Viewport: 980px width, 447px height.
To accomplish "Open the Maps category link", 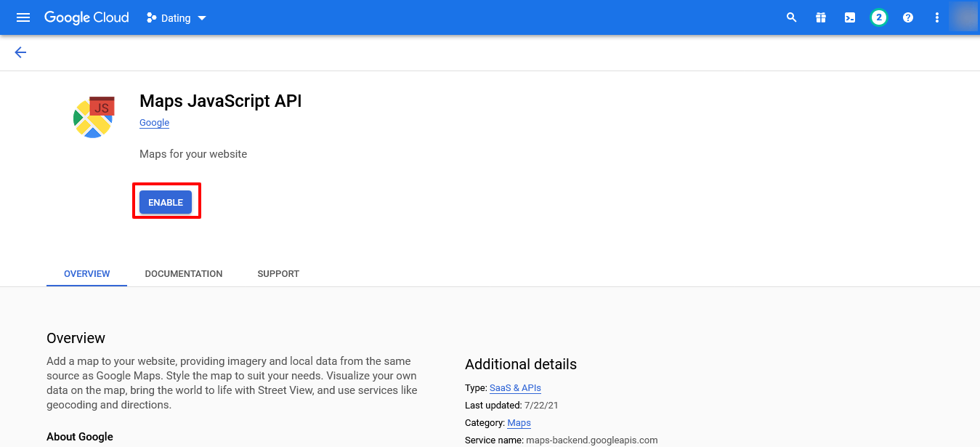I will [x=519, y=423].
